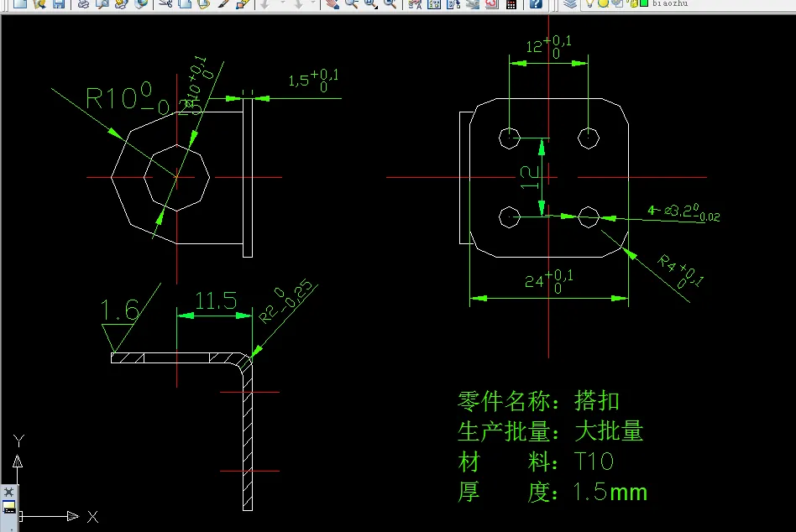Open the Help question-mark icon
This screenshot has width=796, height=532.
pos(536,5)
